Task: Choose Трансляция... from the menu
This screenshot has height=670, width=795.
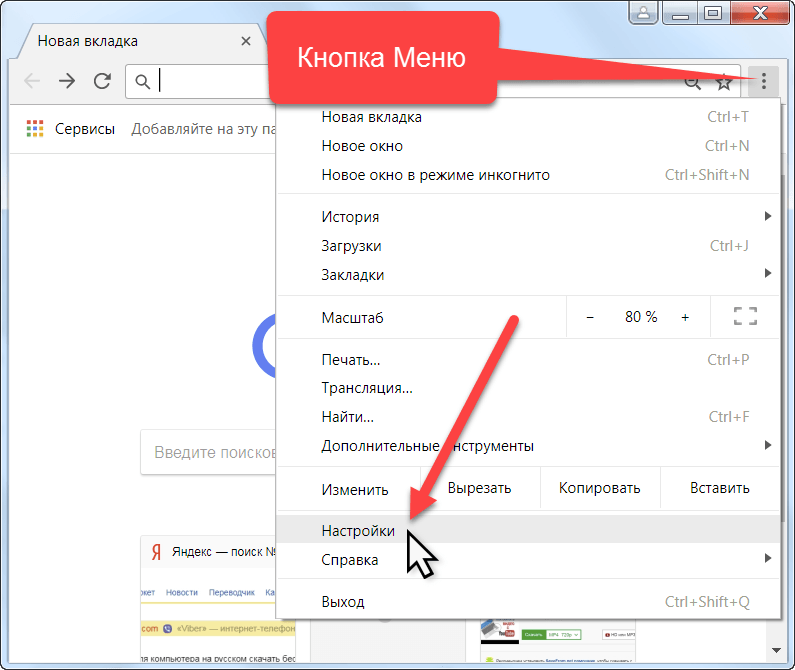Action: (x=527, y=389)
